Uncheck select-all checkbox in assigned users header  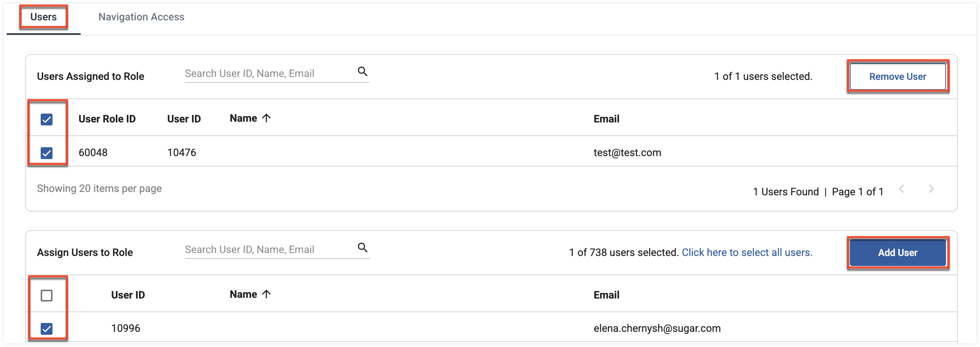click(x=47, y=119)
